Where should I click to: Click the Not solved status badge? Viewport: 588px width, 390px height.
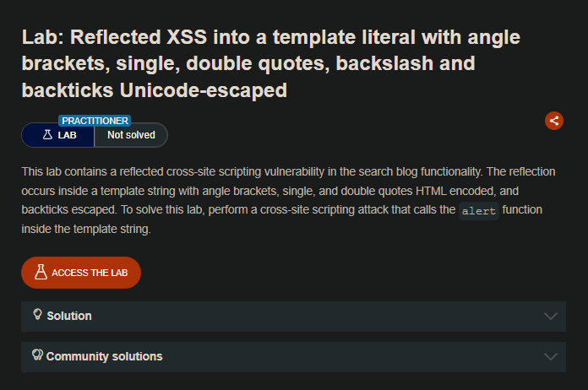[131, 135]
